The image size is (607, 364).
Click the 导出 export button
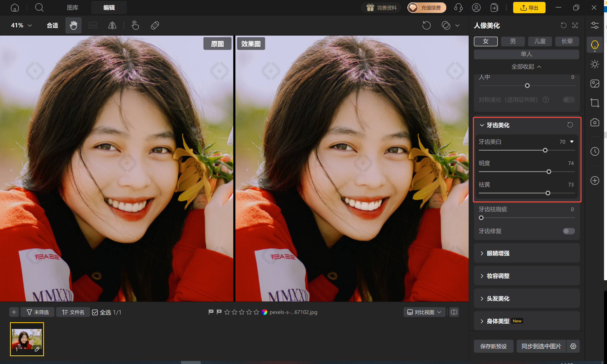tap(529, 8)
